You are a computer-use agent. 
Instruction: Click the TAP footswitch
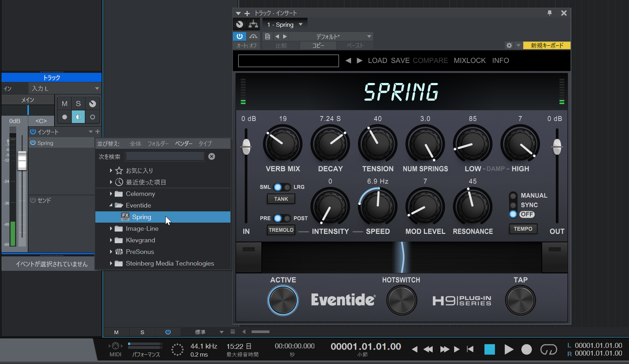click(520, 300)
